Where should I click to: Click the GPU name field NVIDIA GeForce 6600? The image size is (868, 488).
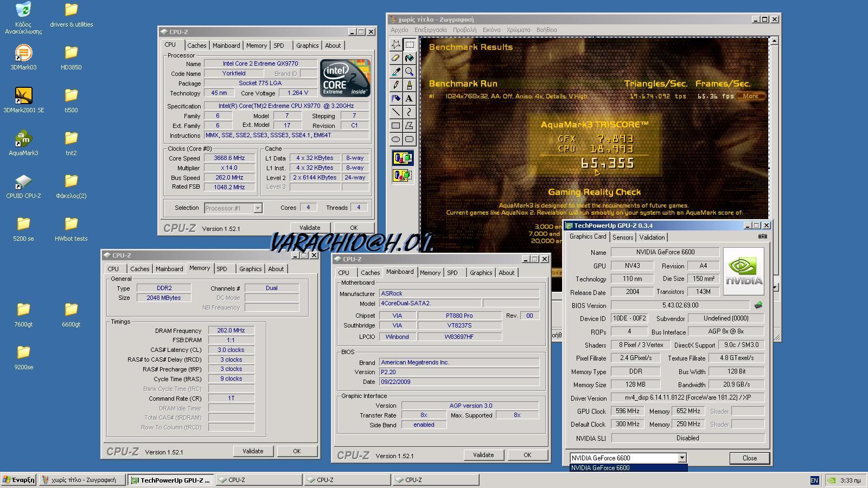(665, 252)
